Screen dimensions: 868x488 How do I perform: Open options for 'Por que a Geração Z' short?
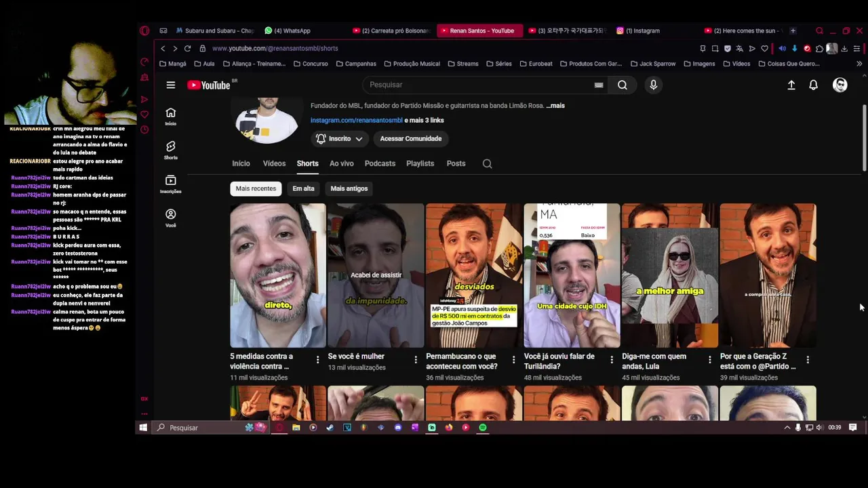point(808,360)
